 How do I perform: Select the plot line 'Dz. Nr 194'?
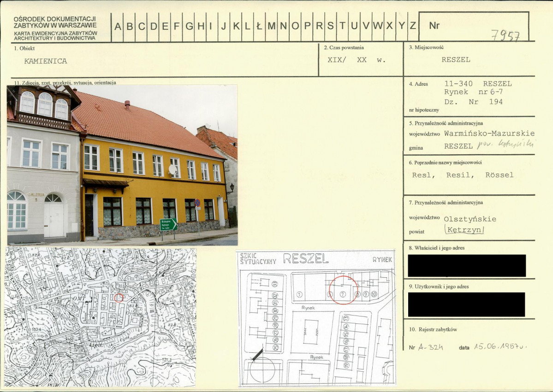tap(473, 102)
